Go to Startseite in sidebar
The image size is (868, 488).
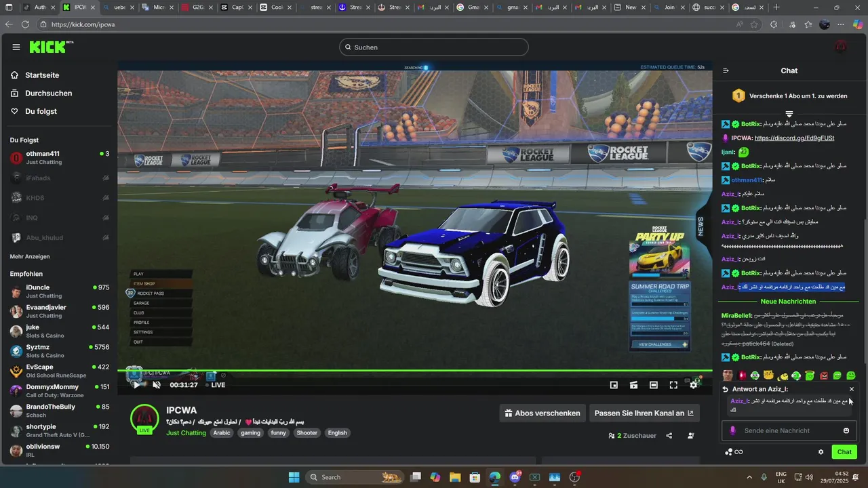coord(42,75)
